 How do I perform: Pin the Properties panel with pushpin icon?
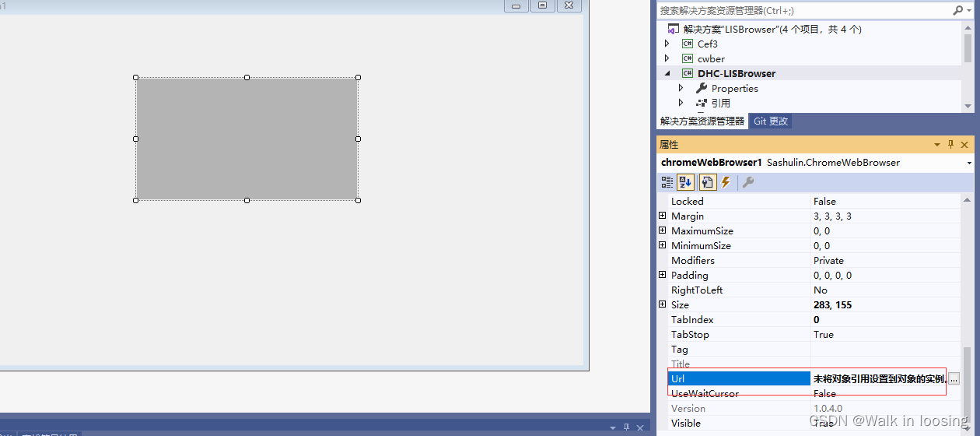950,145
